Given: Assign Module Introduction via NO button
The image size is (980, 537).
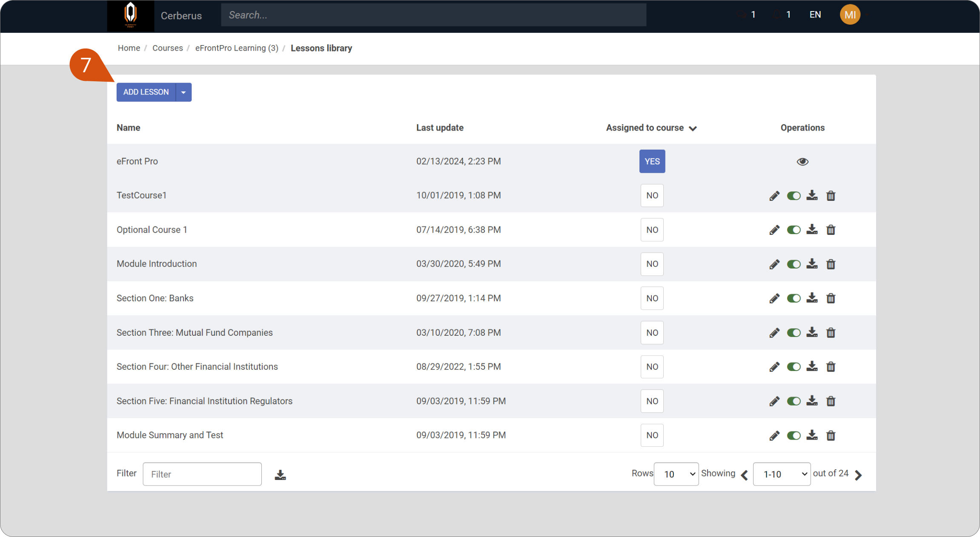Looking at the screenshot, I should (x=652, y=264).
